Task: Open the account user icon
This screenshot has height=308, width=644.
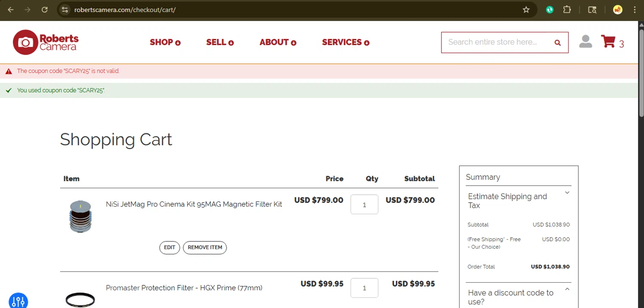Action: tap(586, 42)
